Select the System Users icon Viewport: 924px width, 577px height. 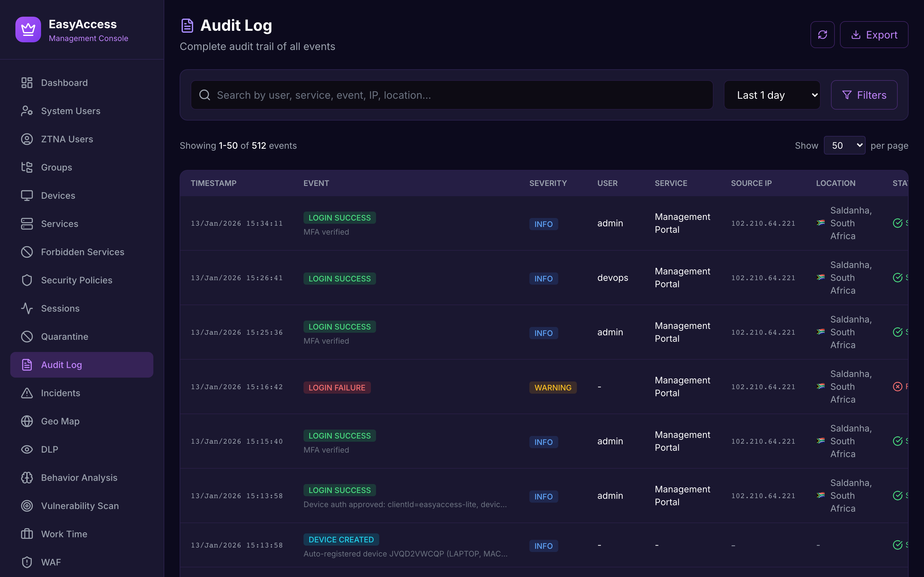coord(26,111)
